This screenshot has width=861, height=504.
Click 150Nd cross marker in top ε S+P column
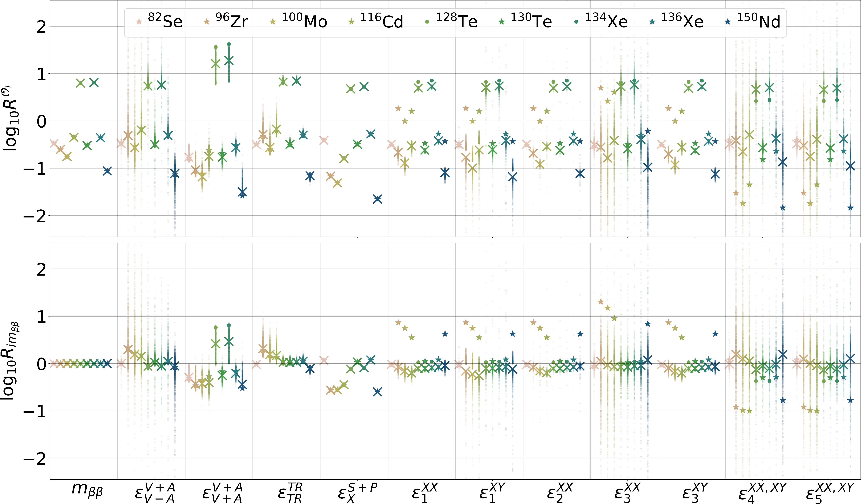tap(378, 199)
